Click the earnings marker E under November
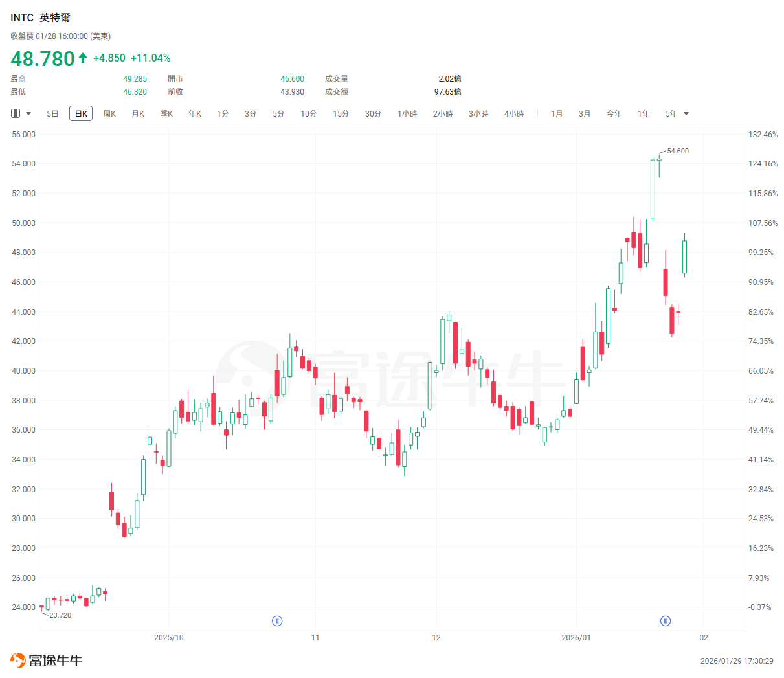The image size is (784, 678). [277, 620]
